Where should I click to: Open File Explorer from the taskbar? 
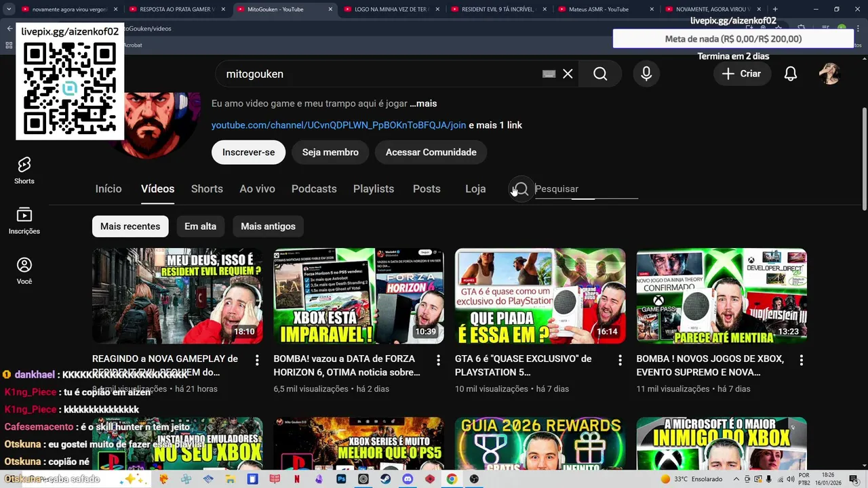click(x=231, y=479)
